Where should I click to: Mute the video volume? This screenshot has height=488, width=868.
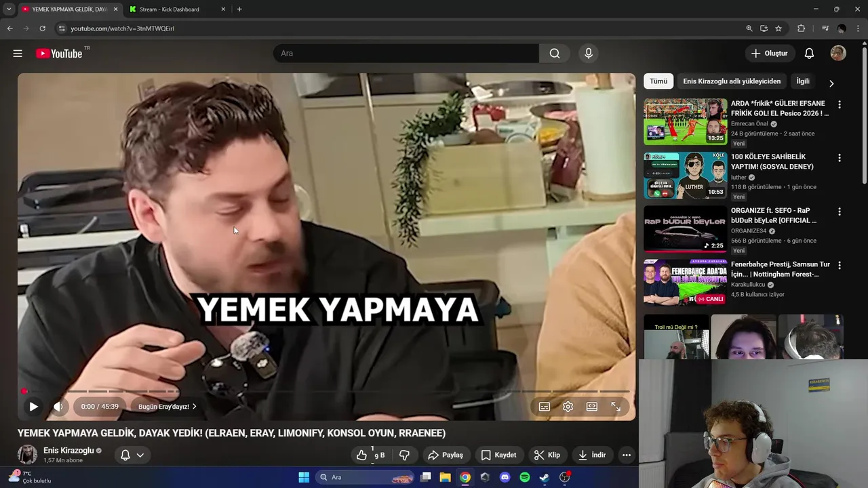(x=58, y=407)
